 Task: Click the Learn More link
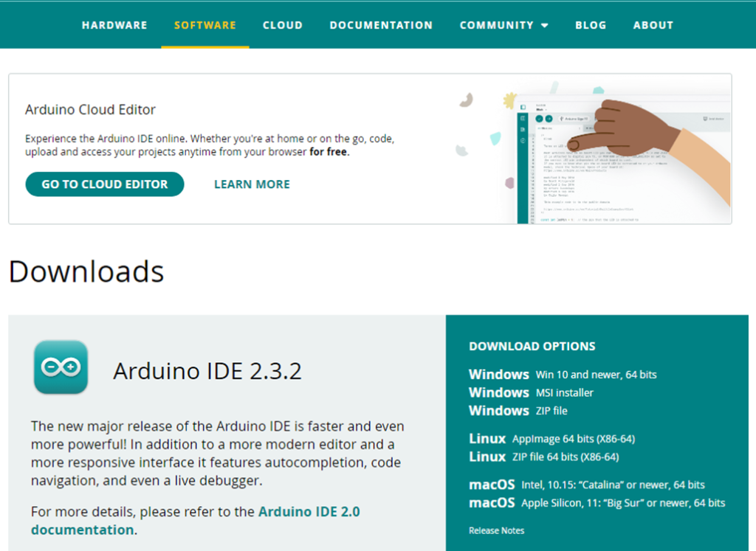[x=252, y=184]
